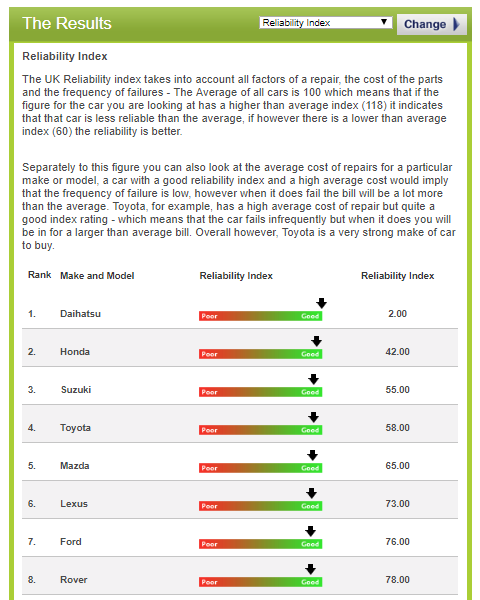Image resolution: width=480 pixels, height=600 pixels.
Task: Click Daihatsu's black arrow marker
Action: click(x=321, y=303)
